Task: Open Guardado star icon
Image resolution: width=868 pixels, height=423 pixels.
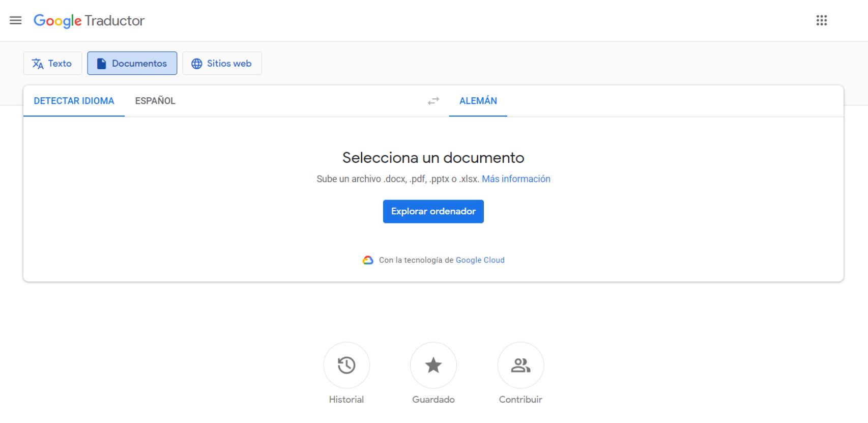Action: pyautogui.click(x=433, y=365)
